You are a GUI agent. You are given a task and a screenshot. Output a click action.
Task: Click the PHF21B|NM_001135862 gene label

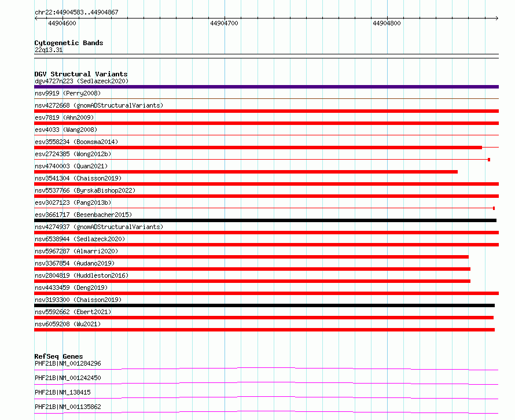pos(68,407)
